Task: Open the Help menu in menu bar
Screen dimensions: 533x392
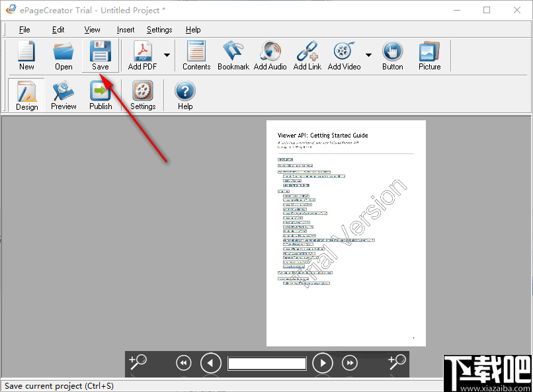Action: (193, 30)
